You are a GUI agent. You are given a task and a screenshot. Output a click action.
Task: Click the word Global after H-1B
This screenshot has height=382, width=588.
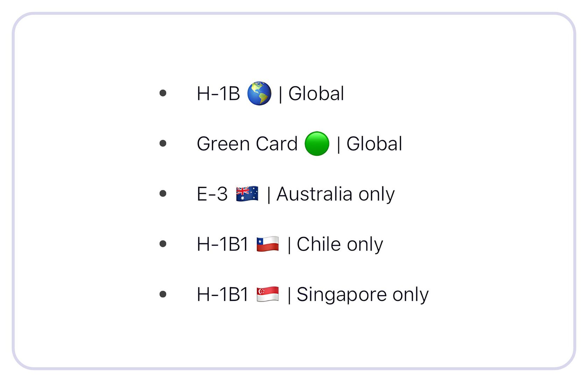(x=316, y=94)
